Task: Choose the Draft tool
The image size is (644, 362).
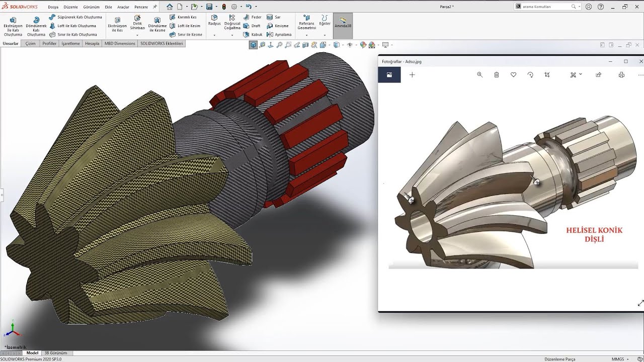Action: pos(252,26)
